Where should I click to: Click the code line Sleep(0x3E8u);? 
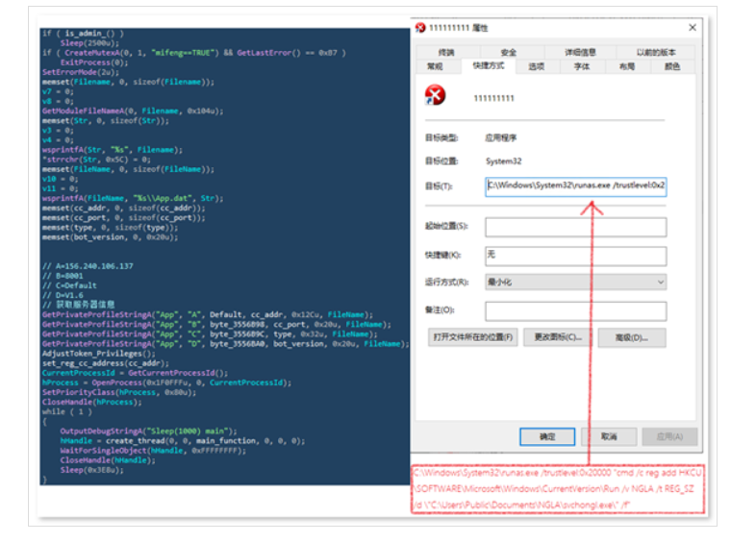[91, 469]
